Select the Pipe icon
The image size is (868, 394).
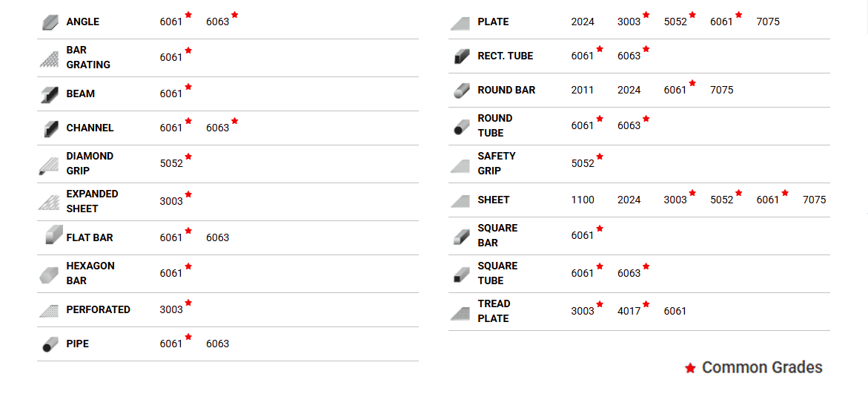click(50, 344)
